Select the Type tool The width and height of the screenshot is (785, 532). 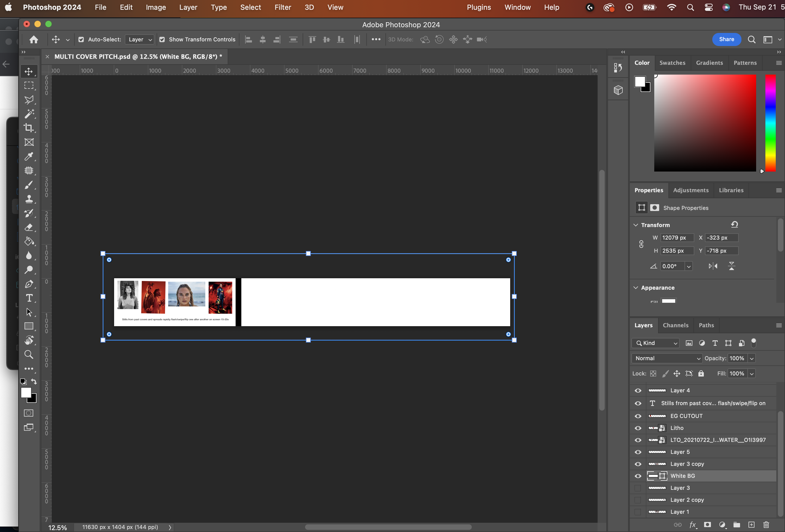29,298
